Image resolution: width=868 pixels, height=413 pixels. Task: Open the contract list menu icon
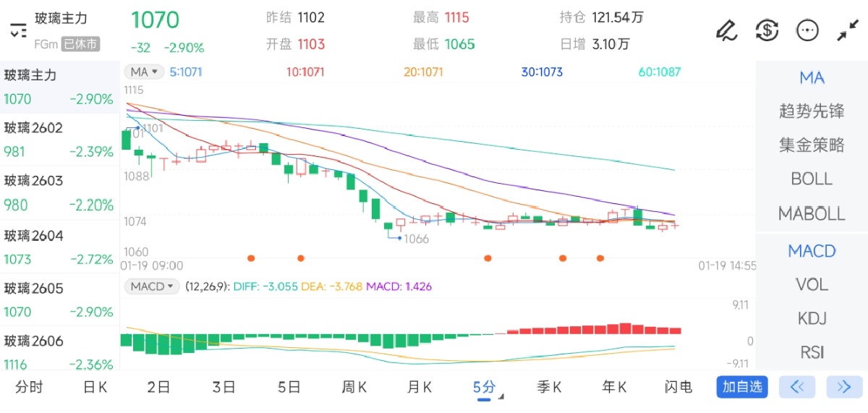click(x=18, y=30)
